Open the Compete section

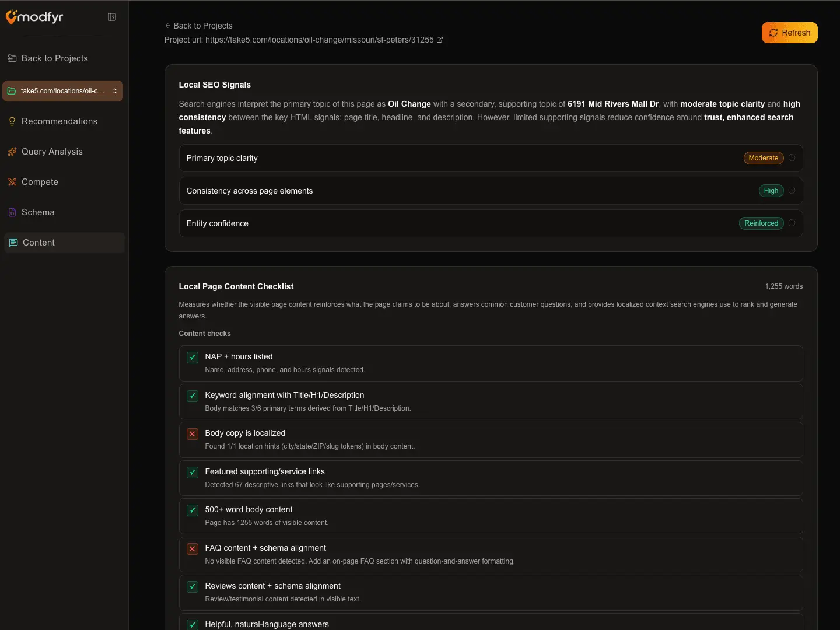(63, 182)
